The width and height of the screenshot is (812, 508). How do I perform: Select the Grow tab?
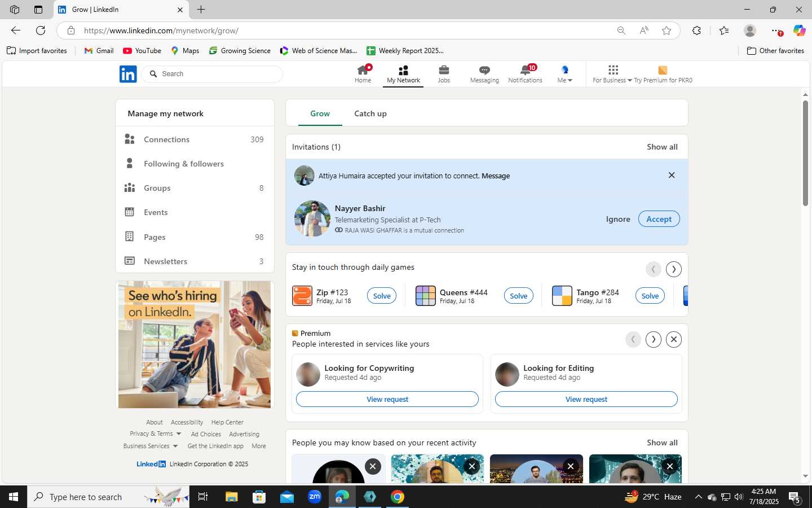point(320,113)
